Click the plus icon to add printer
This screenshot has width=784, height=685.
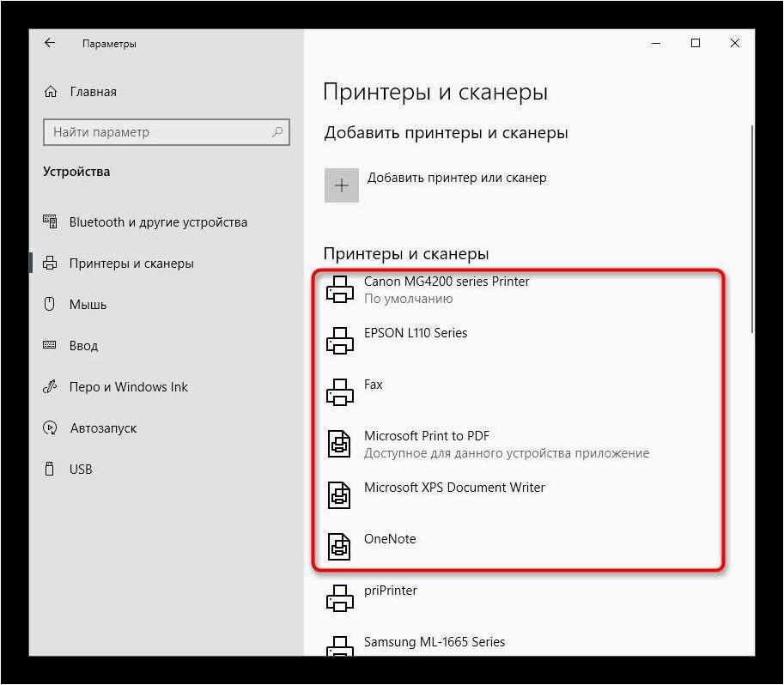click(x=342, y=185)
